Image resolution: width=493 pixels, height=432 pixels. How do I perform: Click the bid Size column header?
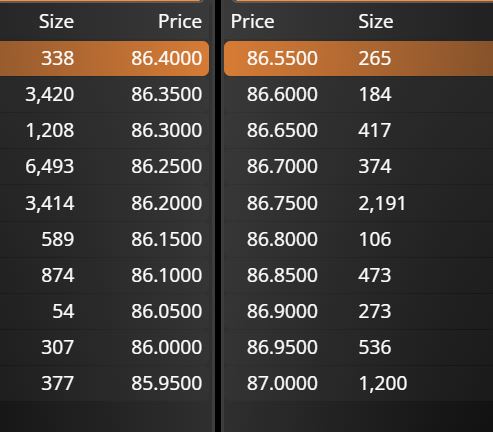click(x=56, y=22)
